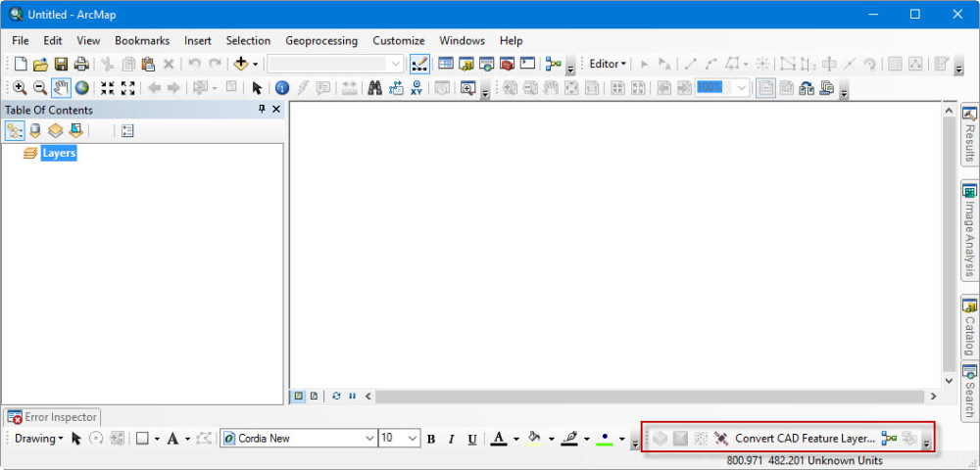Viewport: 980px width, 470px height.
Task: Open the Windows menu
Action: coord(462,40)
